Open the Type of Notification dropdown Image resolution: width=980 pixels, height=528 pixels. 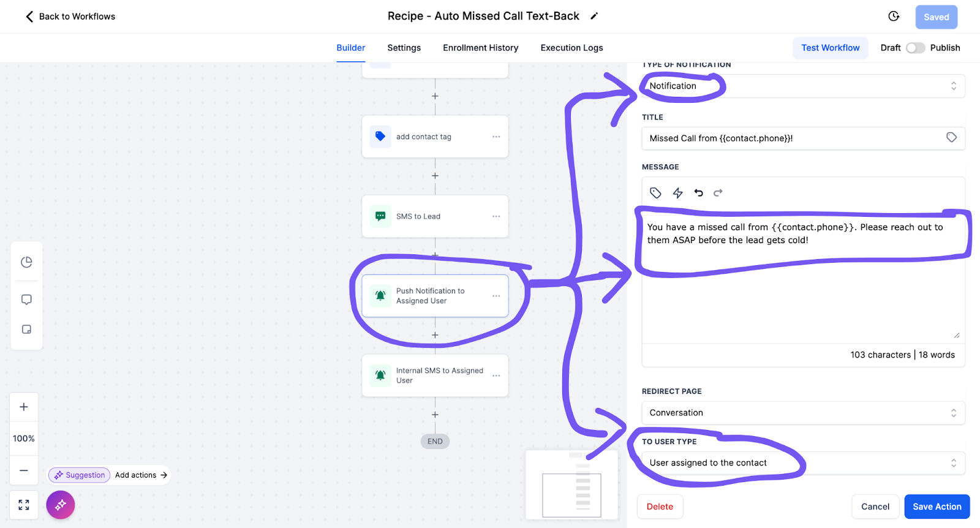tap(804, 86)
